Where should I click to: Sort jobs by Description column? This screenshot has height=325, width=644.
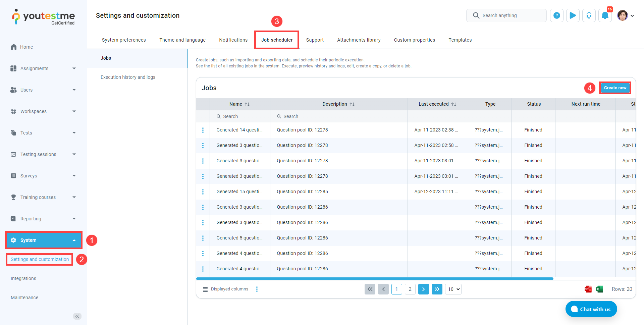coord(352,104)
